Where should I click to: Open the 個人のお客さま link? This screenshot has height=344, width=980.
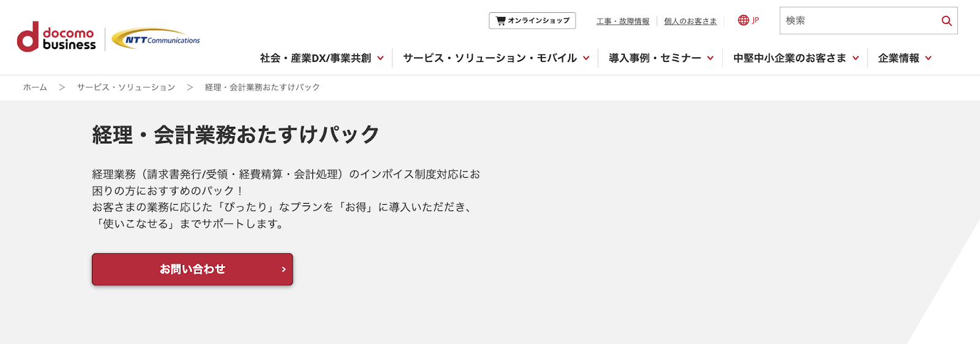pyautogui.click(x=690, y=21)
